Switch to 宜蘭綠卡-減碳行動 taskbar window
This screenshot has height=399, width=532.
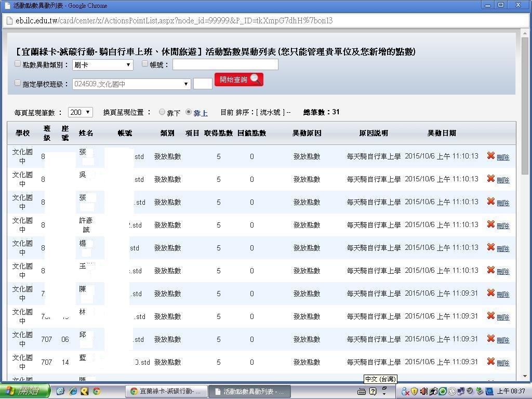tap(166, 391)
